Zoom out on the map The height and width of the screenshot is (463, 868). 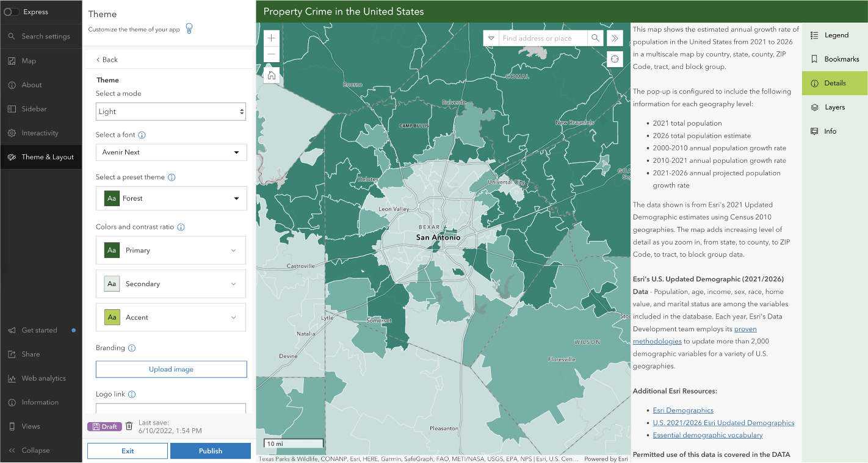coord(272,54)
